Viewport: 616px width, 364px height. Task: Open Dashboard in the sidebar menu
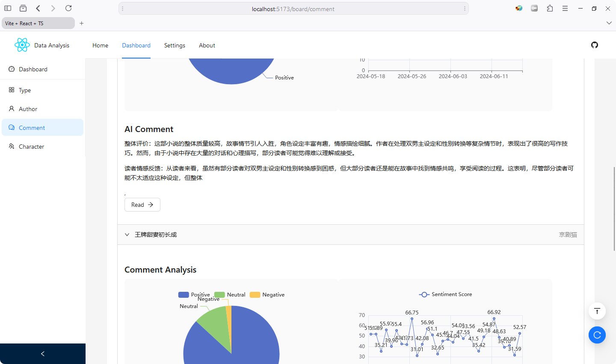(x=42, y=69)
